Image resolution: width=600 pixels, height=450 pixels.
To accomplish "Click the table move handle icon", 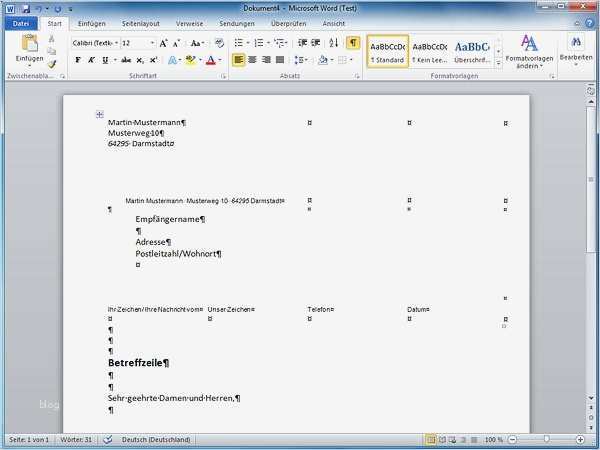I will click(99, 114).
